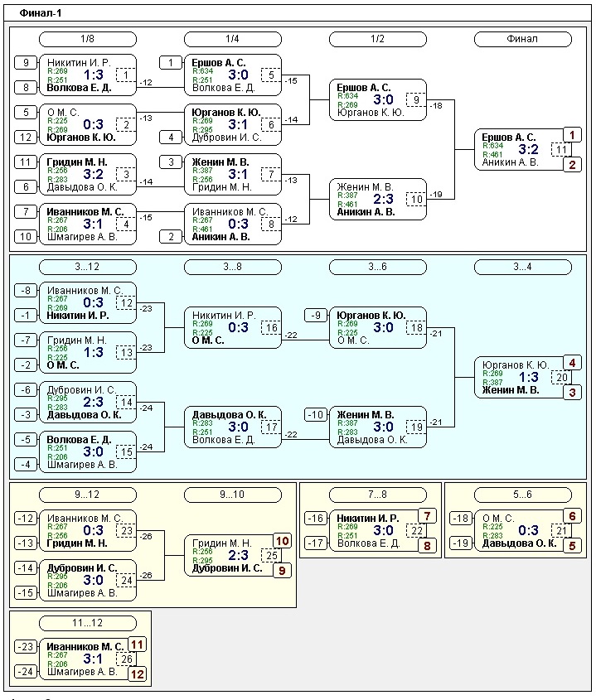Select the 5...6 placement header
596x700 pixels.
pyautogui.click(x=511, y=495)
